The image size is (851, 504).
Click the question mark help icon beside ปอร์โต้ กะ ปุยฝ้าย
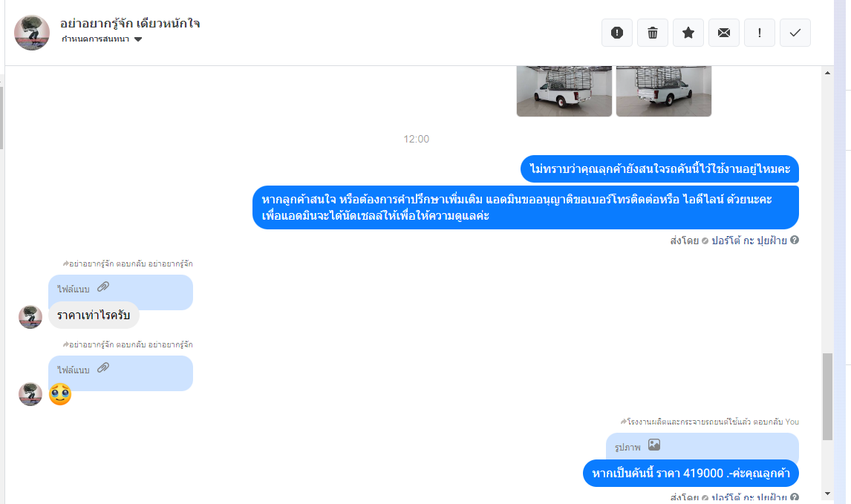[794, 240]
